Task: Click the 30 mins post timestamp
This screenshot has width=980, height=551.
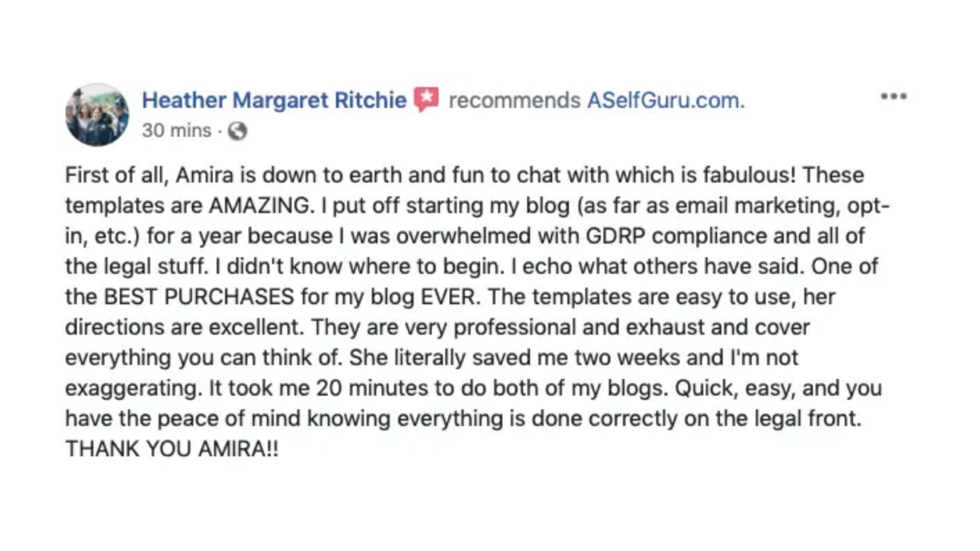Action: coord(177,131)
